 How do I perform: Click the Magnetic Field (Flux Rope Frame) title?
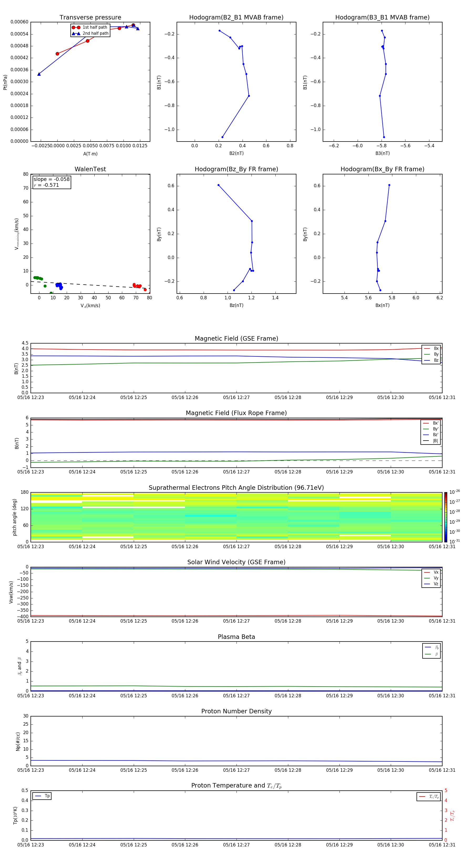click(x=236, y=413)
